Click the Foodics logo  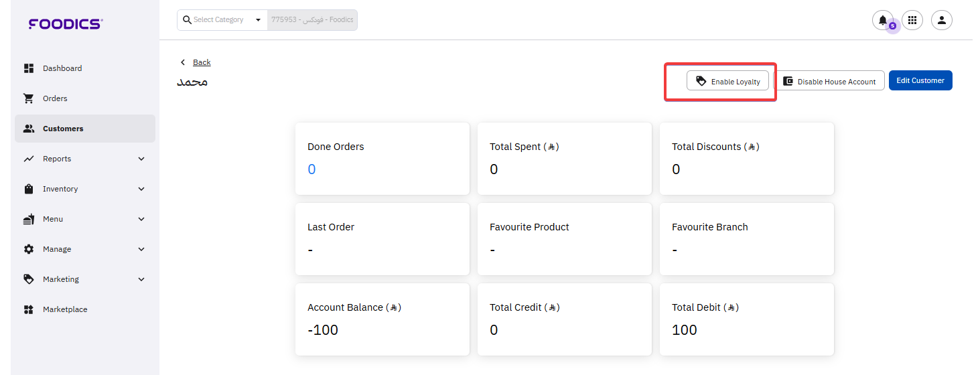(65, 24)
